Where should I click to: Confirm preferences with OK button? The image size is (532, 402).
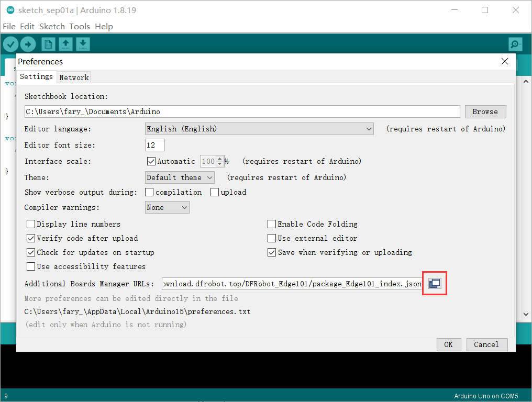[449, 344]
